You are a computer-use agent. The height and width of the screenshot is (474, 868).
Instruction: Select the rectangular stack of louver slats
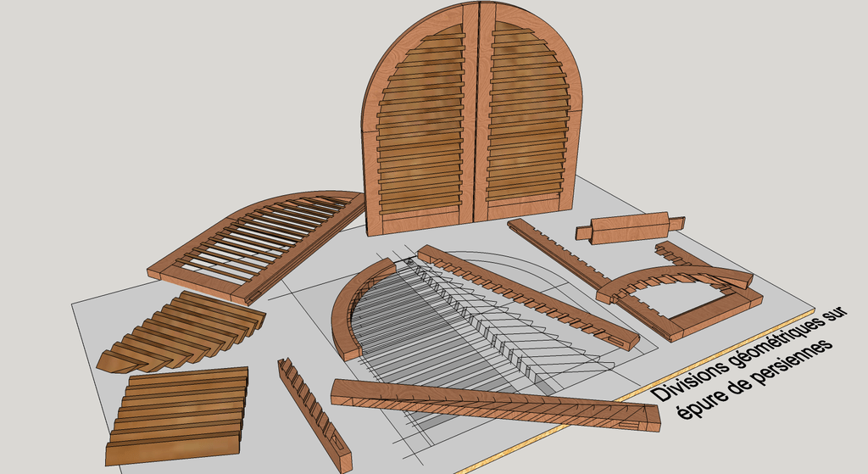pyautogui.click(x=177, y=415)
